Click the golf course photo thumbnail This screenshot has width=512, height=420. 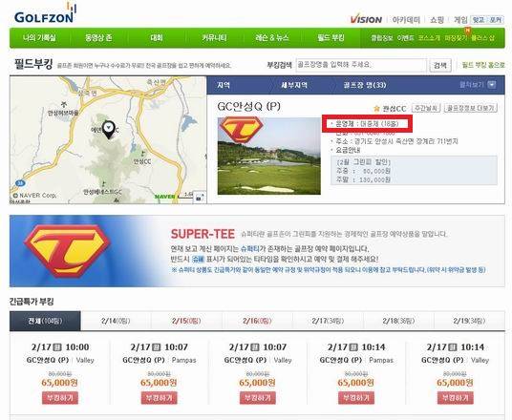269,156
